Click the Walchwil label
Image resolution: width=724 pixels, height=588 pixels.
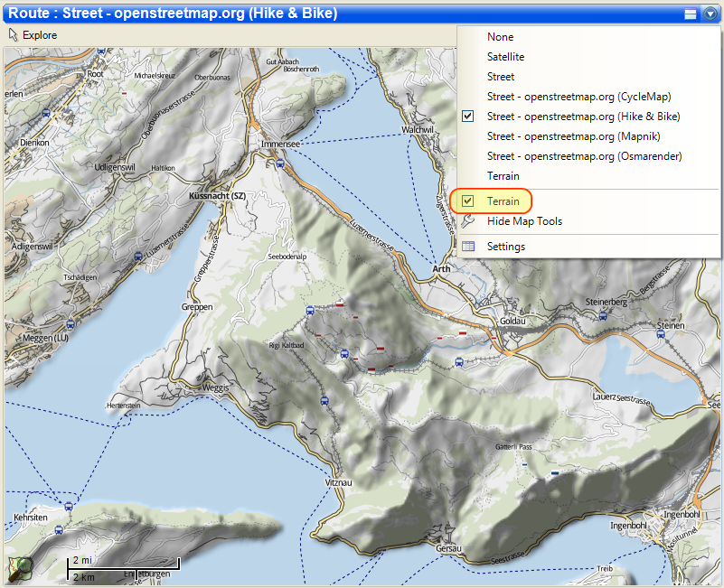point(418,130)
